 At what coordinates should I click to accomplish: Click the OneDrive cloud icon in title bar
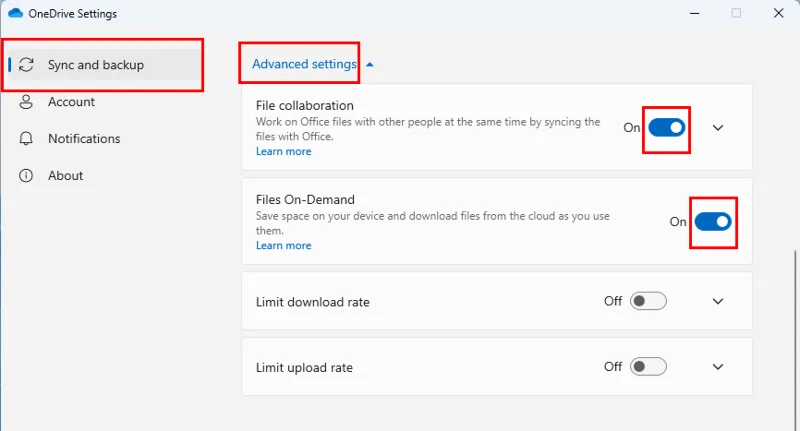coord(15,13)
